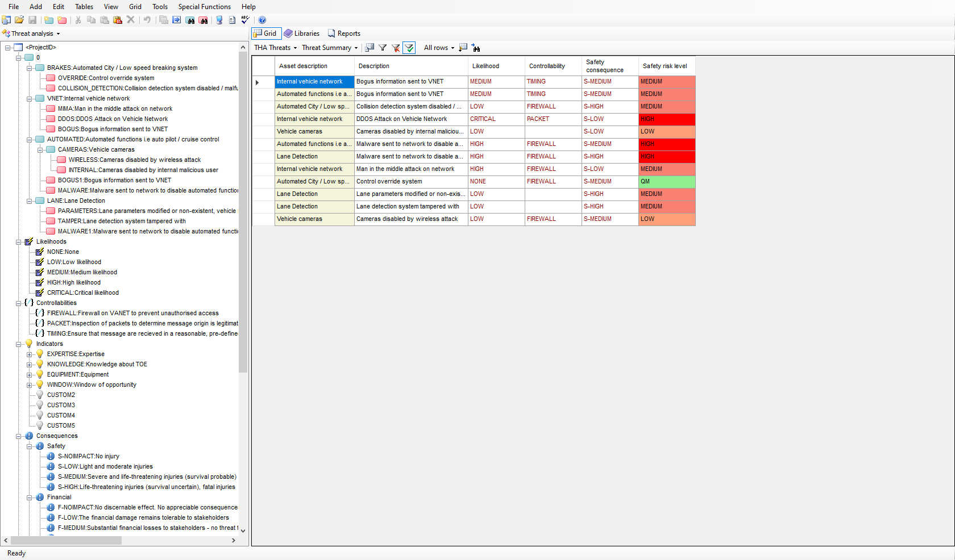Click the blue help question mark icon
955x560 pixels.
click(262, 20)
